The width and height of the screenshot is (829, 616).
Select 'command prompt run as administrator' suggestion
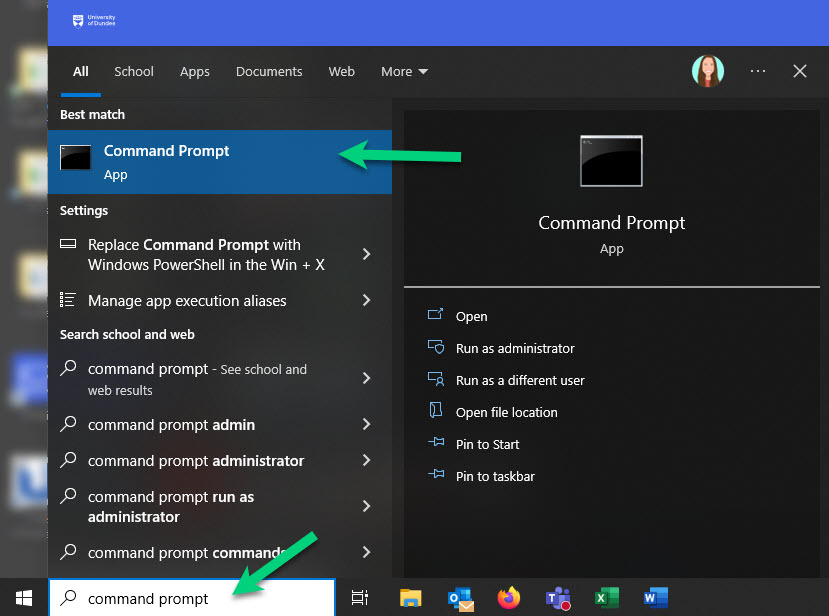[x=171, y=507]
